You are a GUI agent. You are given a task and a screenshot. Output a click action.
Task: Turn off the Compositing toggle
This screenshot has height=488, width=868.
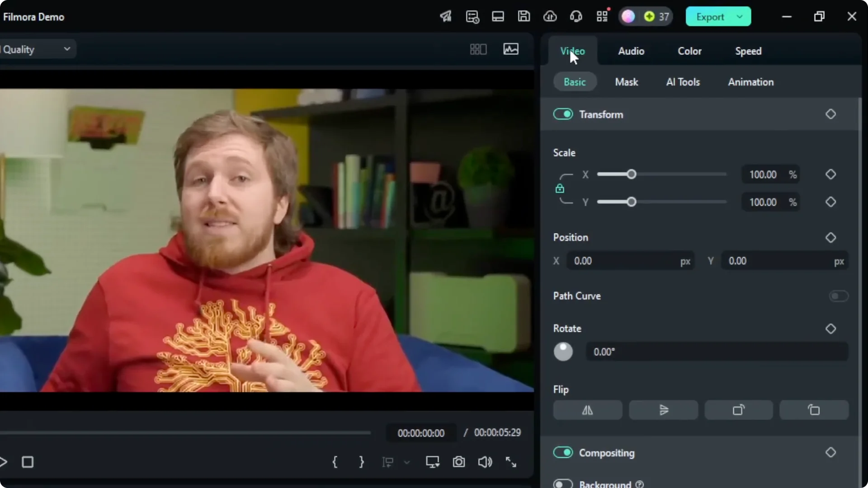(563, 452)
